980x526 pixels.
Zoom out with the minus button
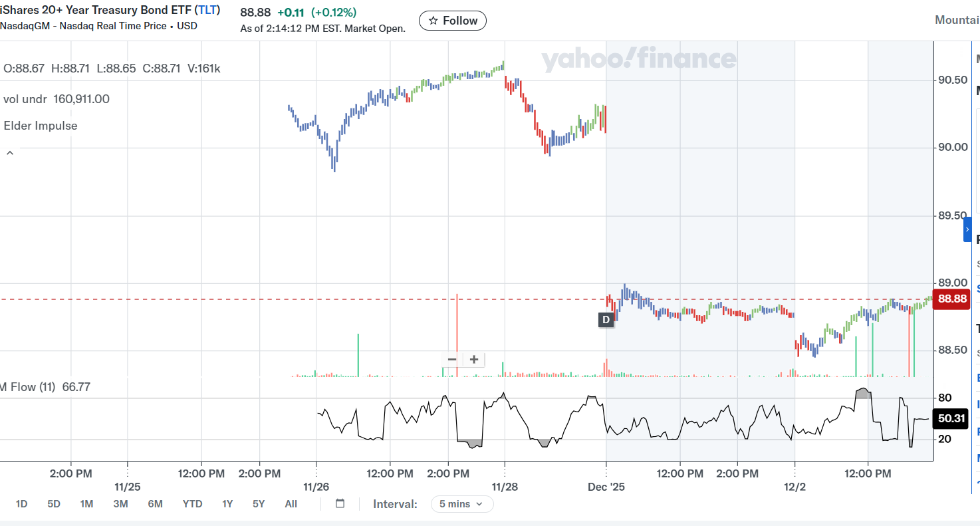452,360
